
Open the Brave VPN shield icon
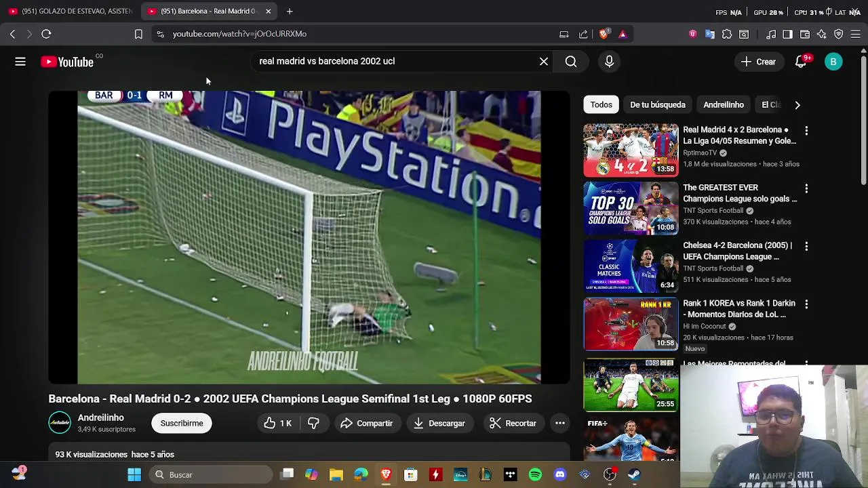[x=839, y=34]
